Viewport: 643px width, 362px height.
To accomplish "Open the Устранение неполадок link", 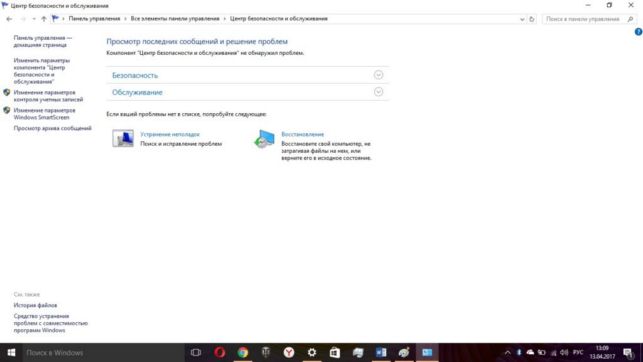I will click(x=170, y=134).
